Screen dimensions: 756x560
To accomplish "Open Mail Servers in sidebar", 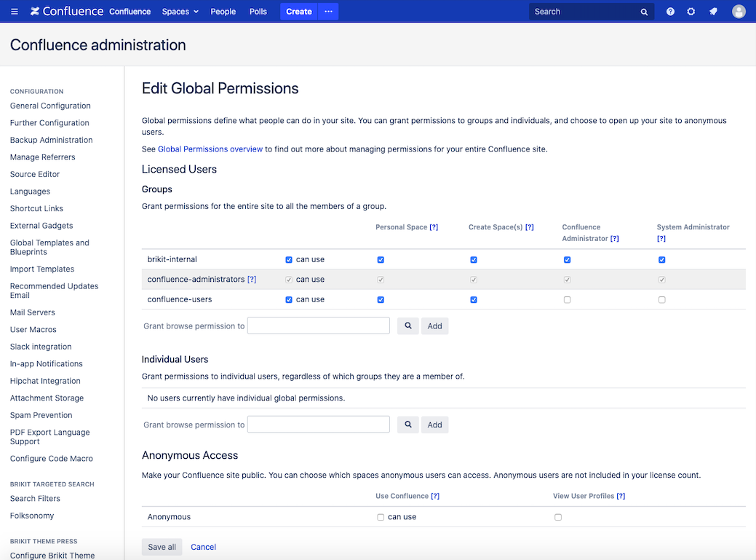I will click(x=32, y=312).
